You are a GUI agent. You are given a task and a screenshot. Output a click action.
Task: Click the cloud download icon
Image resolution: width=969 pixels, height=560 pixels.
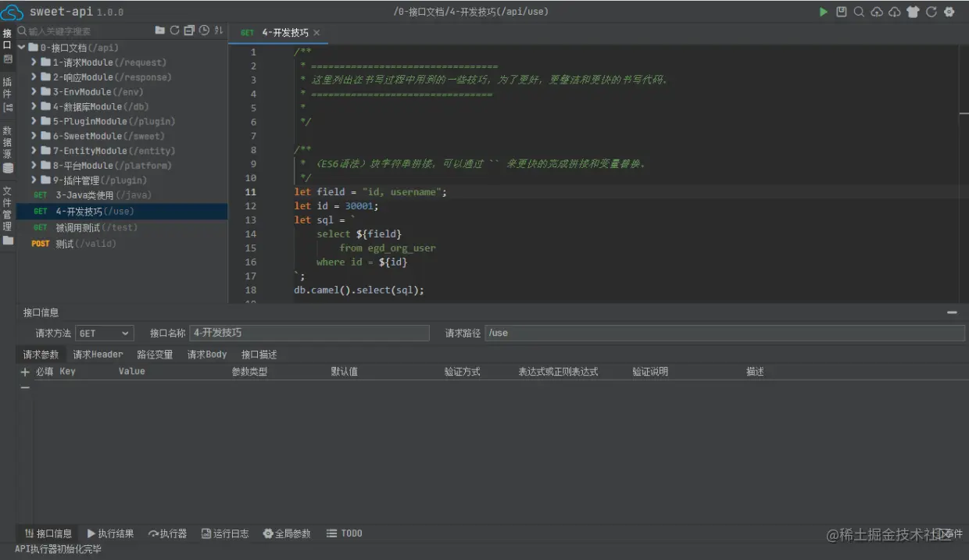point(895,12)
